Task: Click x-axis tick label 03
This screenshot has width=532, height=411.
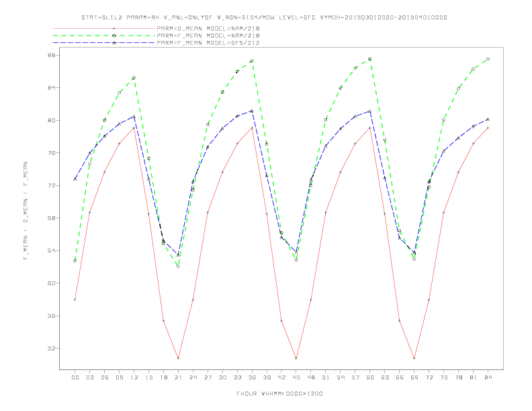Action: [x=89, y=377]
